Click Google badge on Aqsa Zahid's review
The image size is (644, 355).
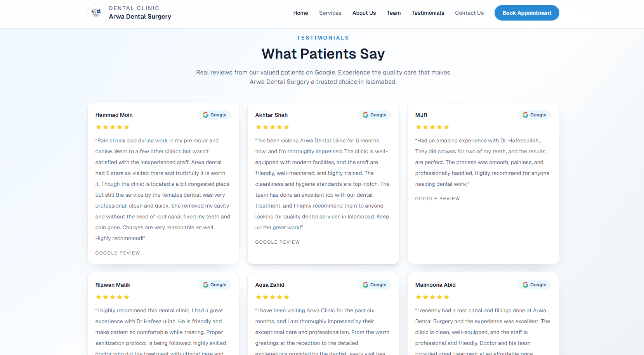click(375, 285)
